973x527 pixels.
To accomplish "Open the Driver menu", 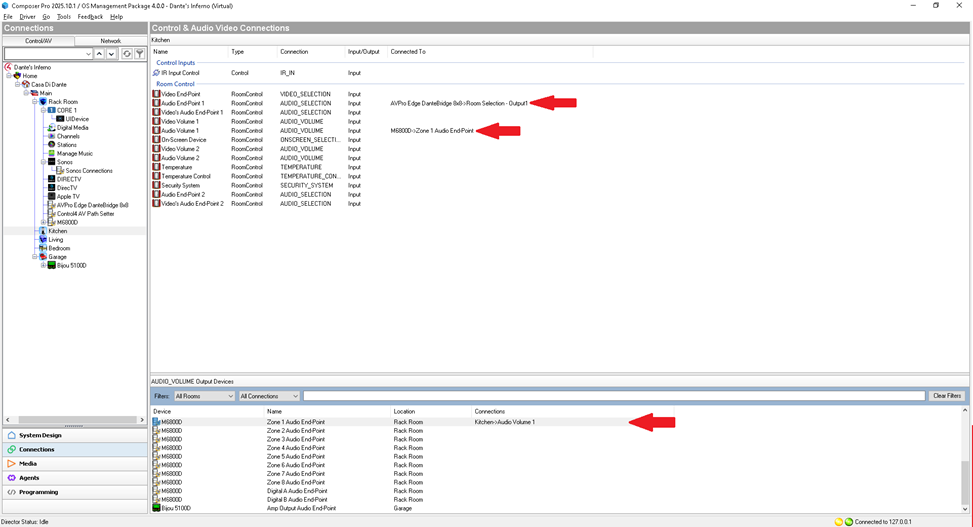I will (x=27, y=17).
